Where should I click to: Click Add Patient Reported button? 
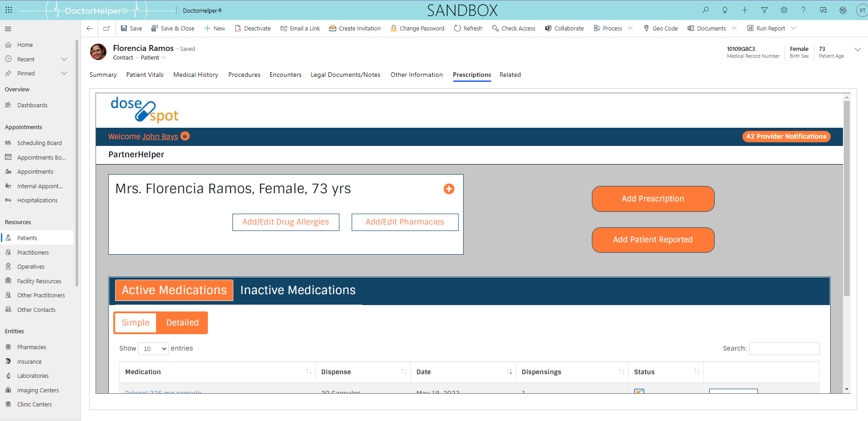coord(653,240)
